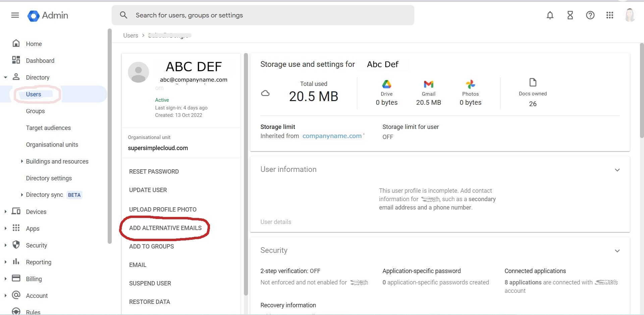Click RESTORE DATA
This screenshot has width=644, height=315.
click(150, 302)
